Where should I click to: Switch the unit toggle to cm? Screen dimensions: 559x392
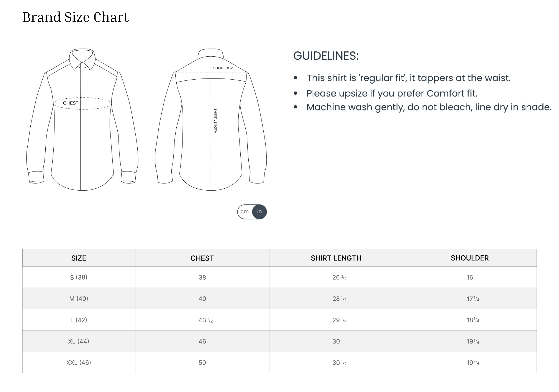[244, 212]
